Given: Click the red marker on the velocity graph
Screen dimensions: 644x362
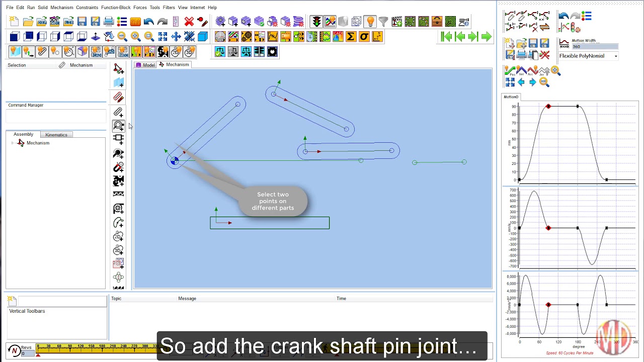Looking at the screenshot, I should pyautogui.click(x=548, y=228).
